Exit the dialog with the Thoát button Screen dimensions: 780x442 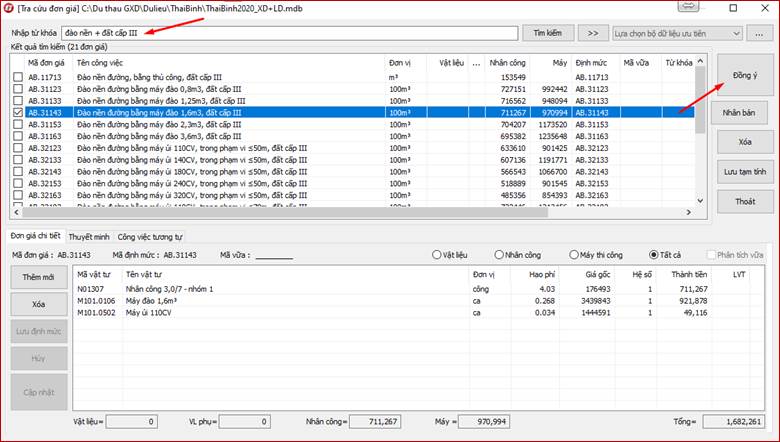pos(743,201)
